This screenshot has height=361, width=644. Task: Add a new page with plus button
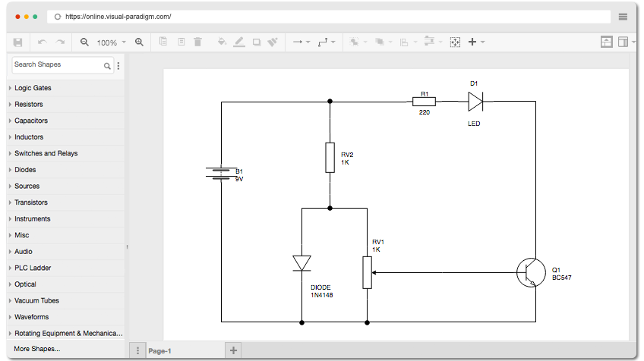[x=233, y=350]
